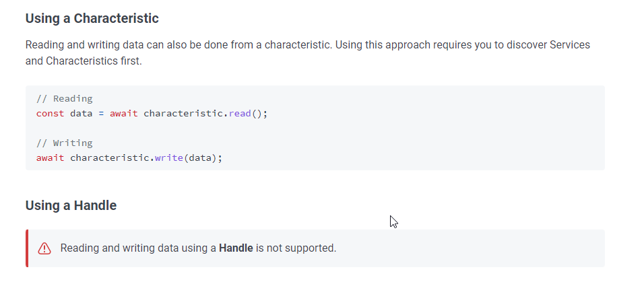Click the warning triangle icon
This screenshot has height=284, width=644.
44,248
